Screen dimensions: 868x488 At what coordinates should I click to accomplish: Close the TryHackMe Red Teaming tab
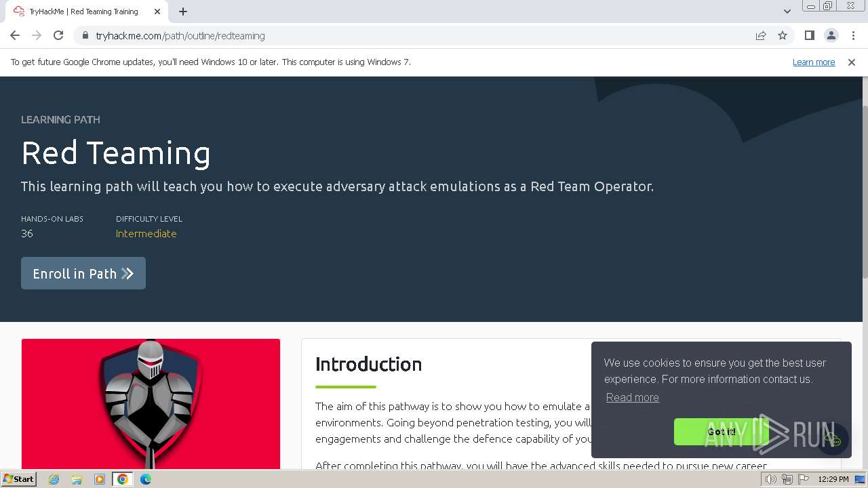coord(157,12)
